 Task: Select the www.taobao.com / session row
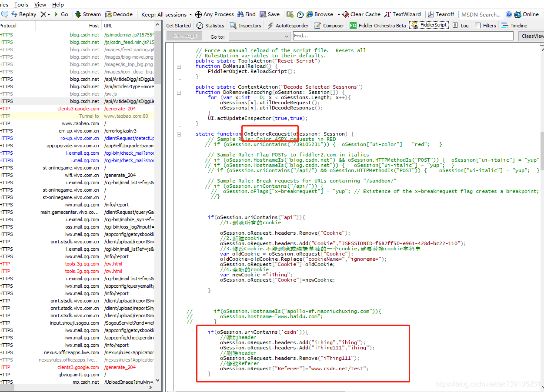tap(77, 123)
